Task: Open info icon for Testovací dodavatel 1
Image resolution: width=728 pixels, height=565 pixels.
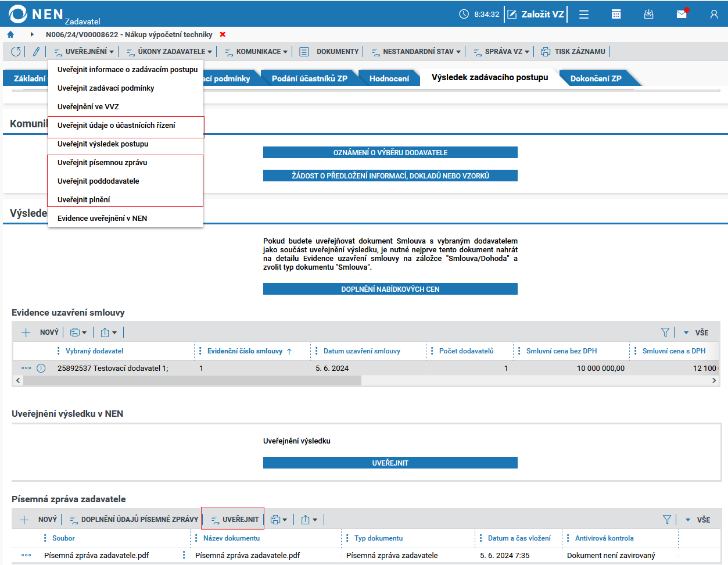Action: (x=41, y=368)
